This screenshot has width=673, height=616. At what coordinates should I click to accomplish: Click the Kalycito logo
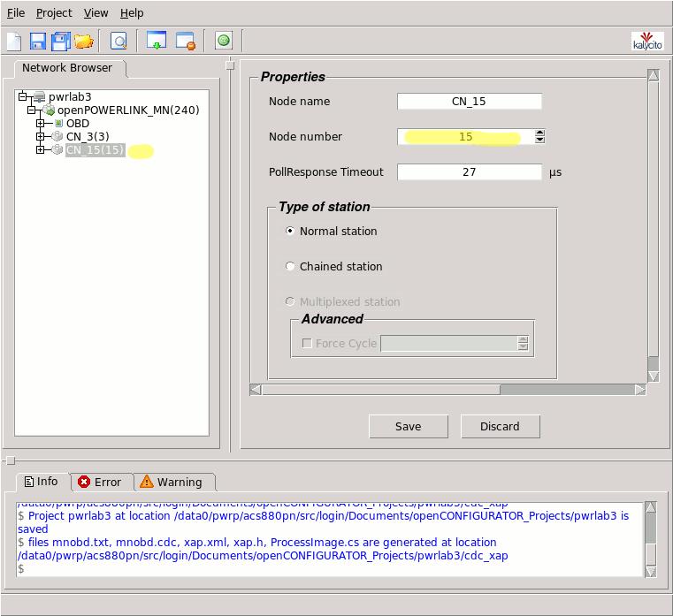pos(647,42)
